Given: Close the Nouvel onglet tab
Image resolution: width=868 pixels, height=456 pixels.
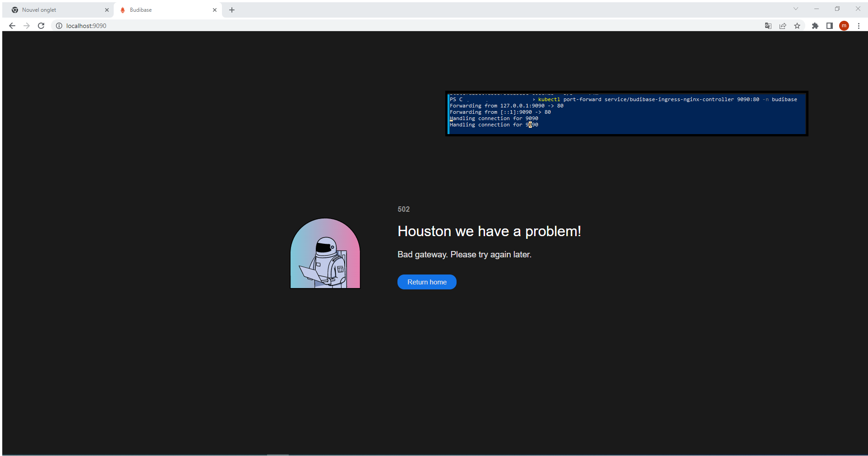Looking at the screenshot, I should tap(107, 10).
